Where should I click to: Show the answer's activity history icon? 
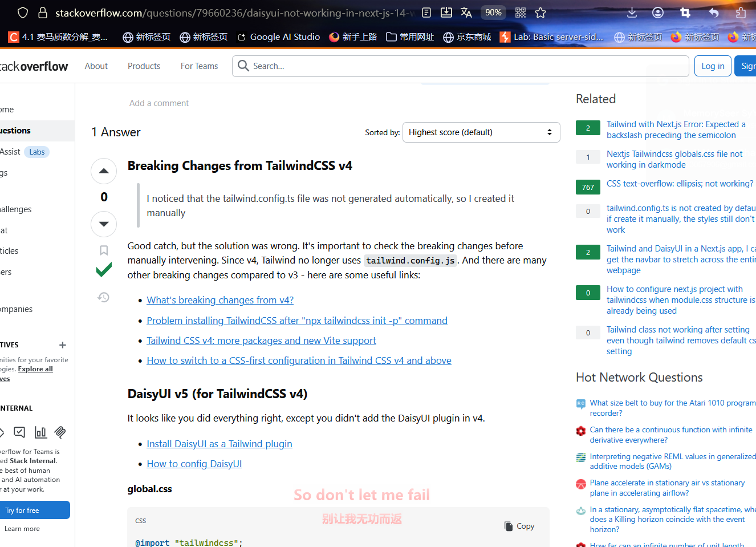(x=104, y=297)
